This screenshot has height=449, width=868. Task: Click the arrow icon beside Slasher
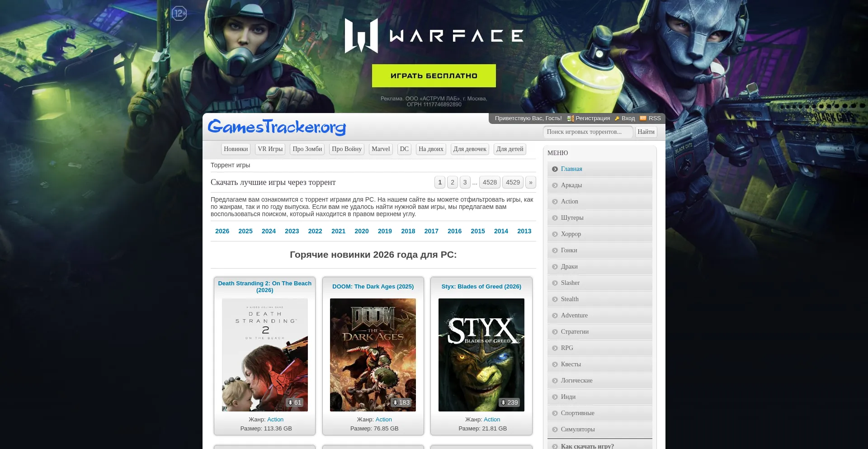click(x=555, y=283)
